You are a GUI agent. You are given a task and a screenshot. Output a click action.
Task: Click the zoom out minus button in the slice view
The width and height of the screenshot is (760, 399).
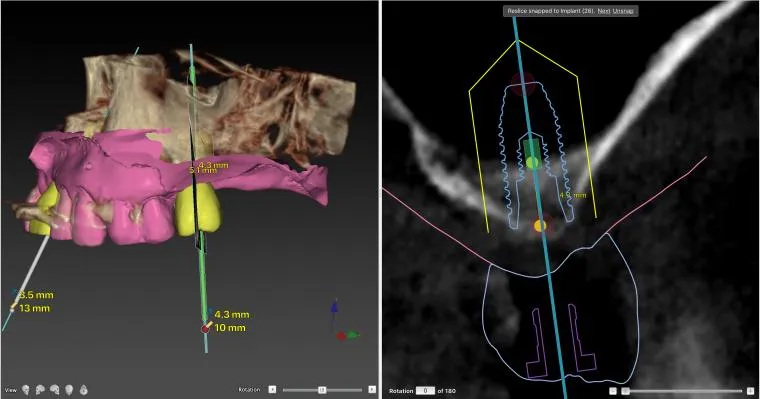tap(613, 391)
